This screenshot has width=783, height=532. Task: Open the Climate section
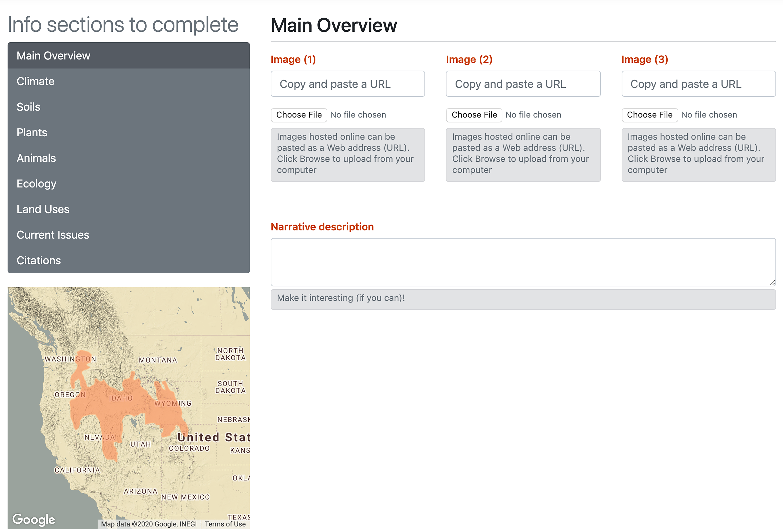pyautogui.click(x=129, y=81)
